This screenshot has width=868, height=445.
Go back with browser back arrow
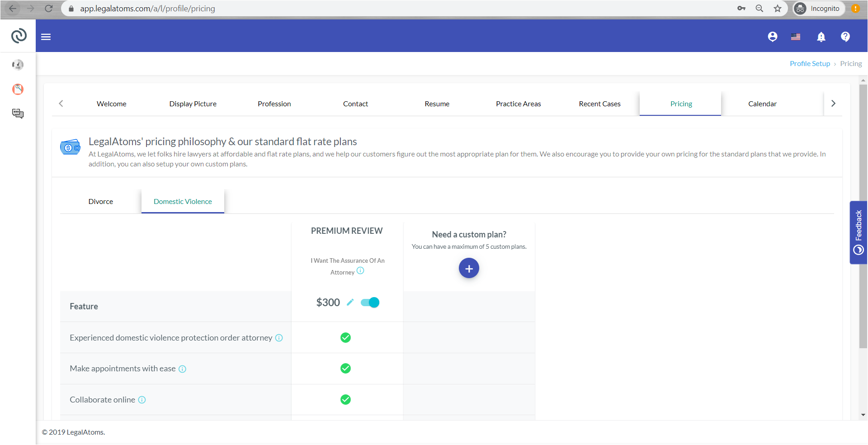pyautogui.click(x=13, y=8)
